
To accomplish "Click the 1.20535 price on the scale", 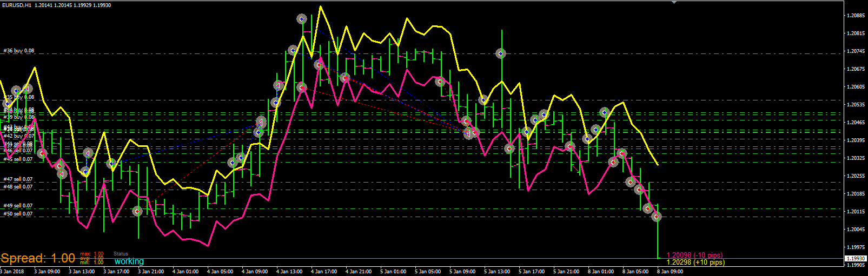I will point(856,105).
